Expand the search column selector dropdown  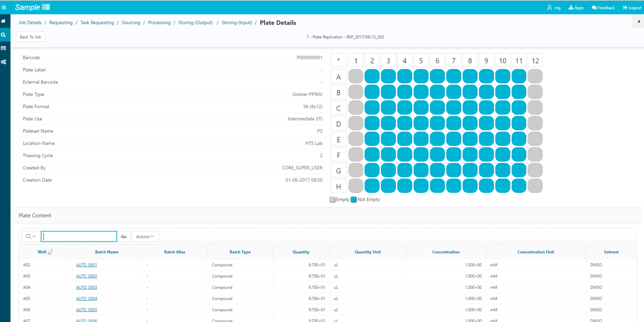pyautogui.click(x=31, y=237)
